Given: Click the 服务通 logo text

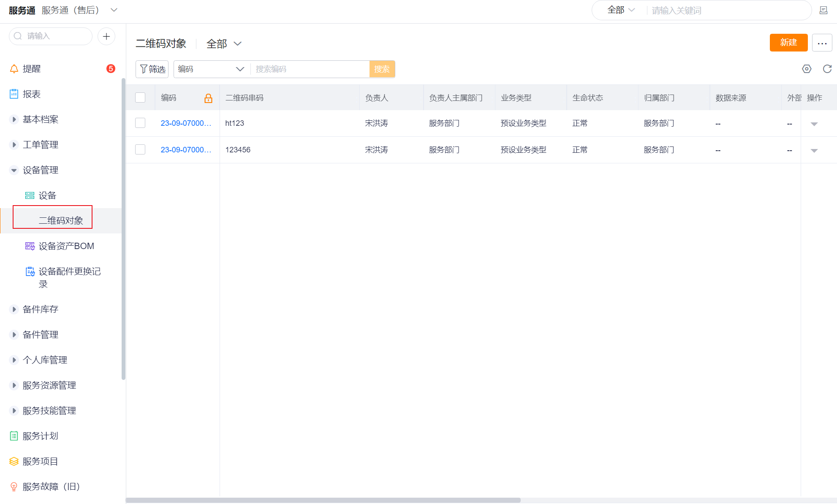Looking at the screenshot, I should pyautogui.click(x=22, y=11).
